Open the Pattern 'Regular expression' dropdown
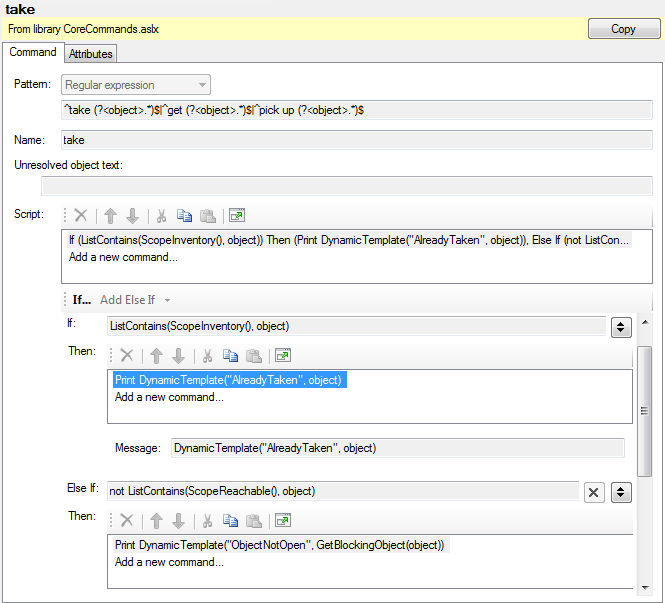This screenshot has height=603, width=665. 136,85
